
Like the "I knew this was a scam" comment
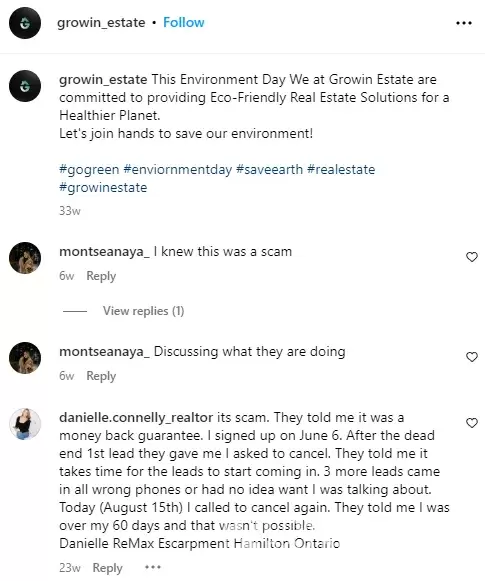tap(471, 257)
